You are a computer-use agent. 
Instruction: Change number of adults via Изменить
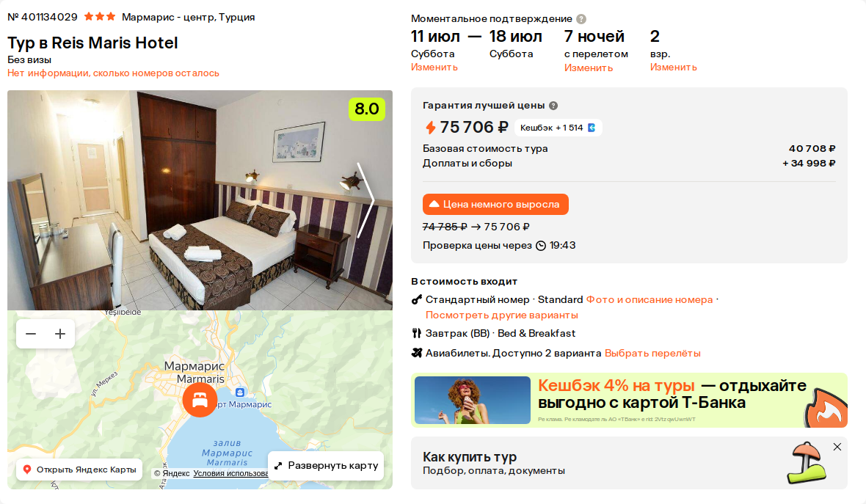(673, 67)
